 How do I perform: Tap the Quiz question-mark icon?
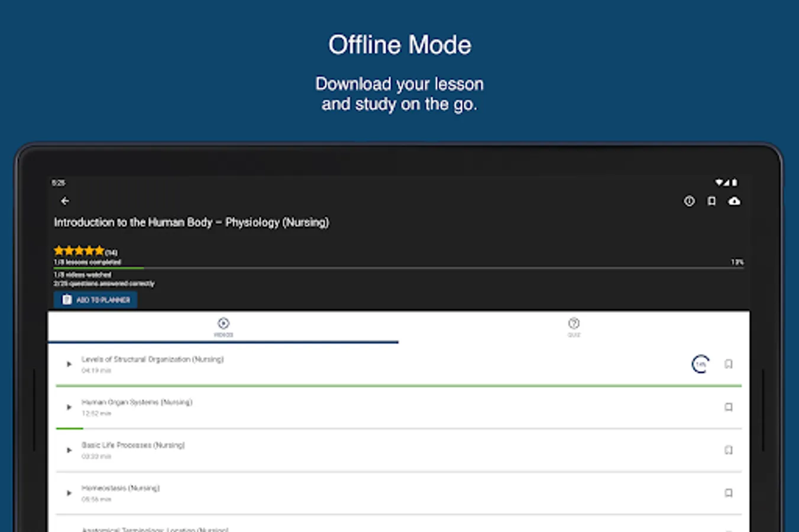573,323
